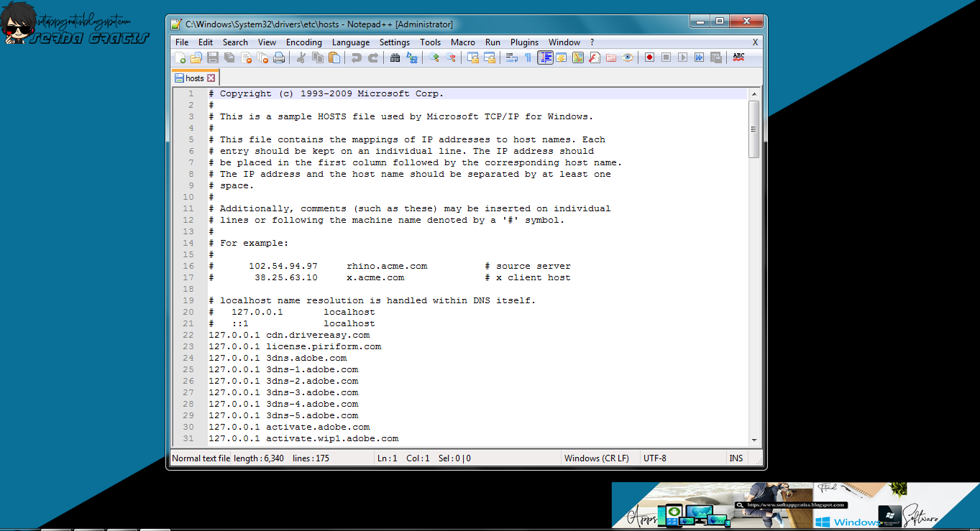The width and height of the screenshot is (980, 531).
Task: Click the Close All toolbar icon
Action: [x=262, y=57]
